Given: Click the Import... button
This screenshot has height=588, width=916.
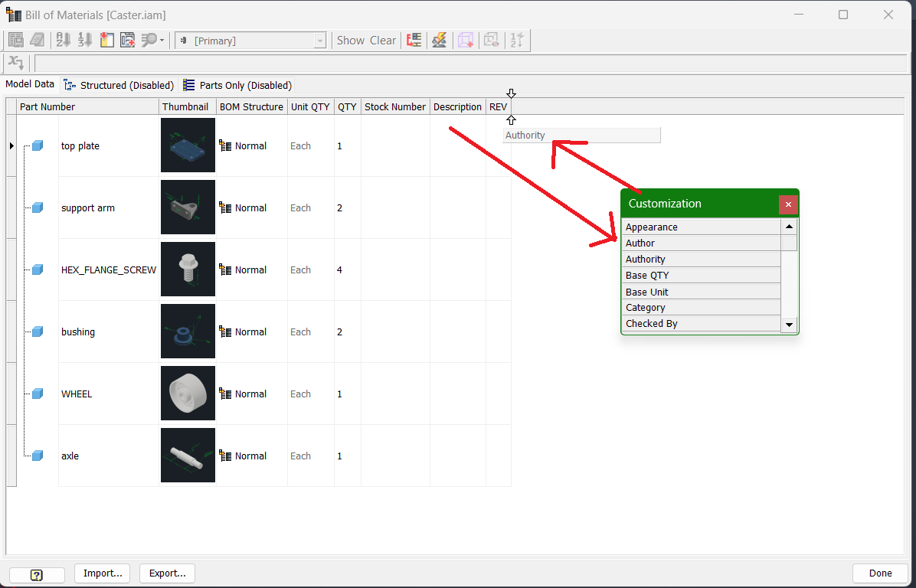Looking at the screenshot, I should [x=102, y=573].
